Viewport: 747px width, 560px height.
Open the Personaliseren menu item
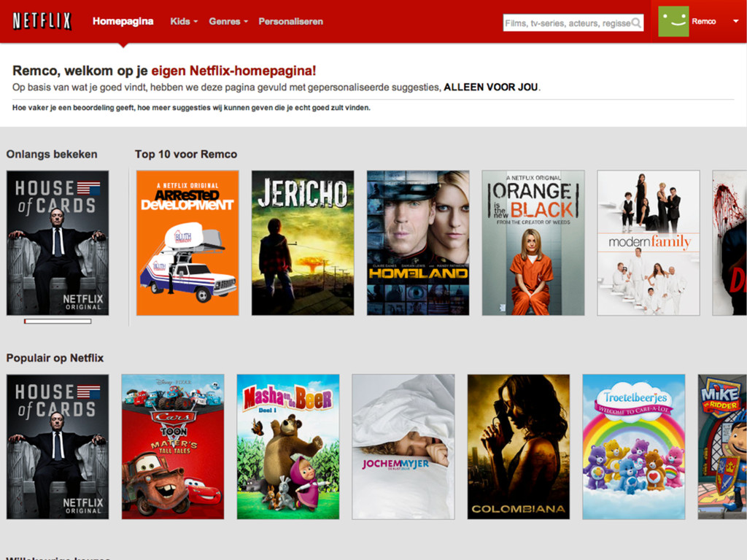click(x=290, y=21)
